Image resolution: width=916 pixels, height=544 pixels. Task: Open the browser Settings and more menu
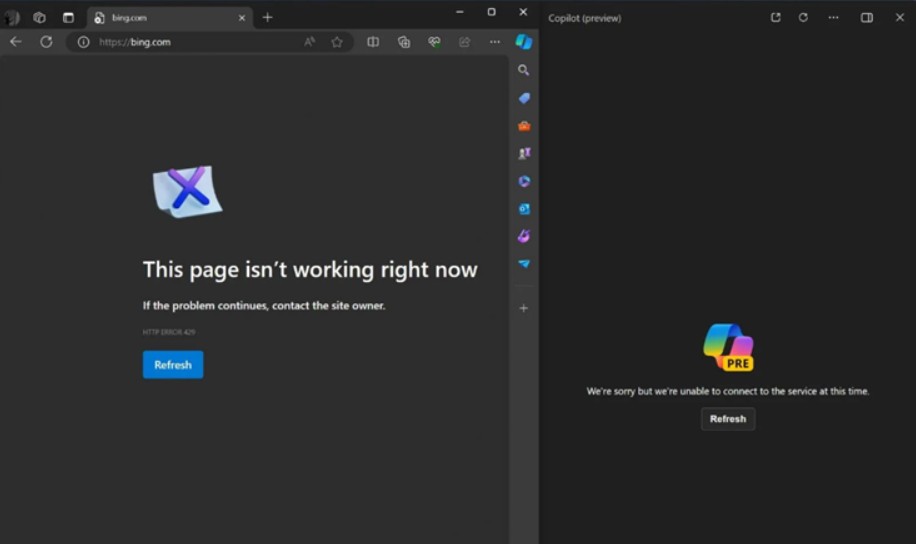(x=495, y=42)
